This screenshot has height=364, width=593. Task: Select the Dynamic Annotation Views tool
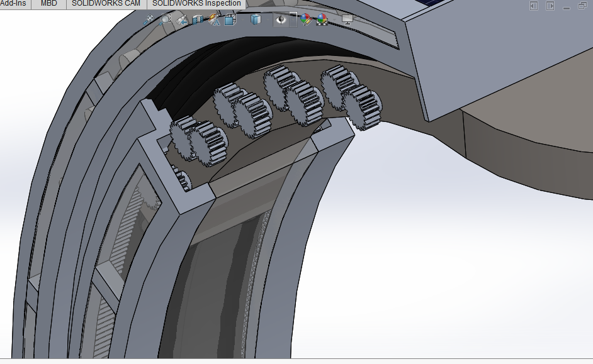tap(213, 19)
